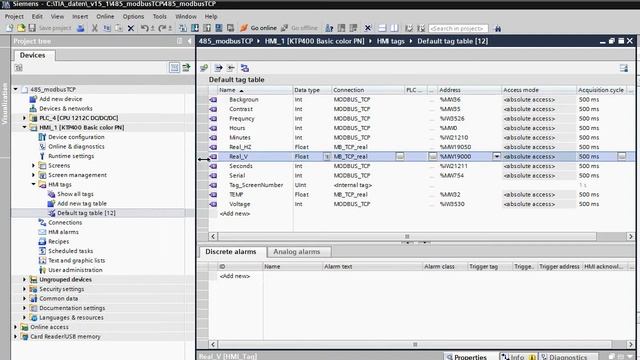Open the Options menu

click(133, 16)
